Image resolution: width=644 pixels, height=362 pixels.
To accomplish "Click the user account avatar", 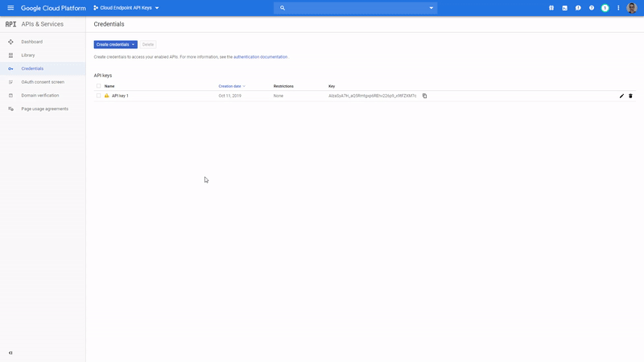I will [x=632, y=8].
